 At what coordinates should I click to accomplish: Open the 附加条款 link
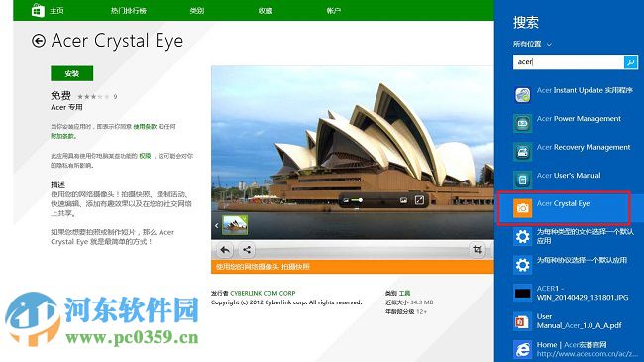click(x=62, y=136)
